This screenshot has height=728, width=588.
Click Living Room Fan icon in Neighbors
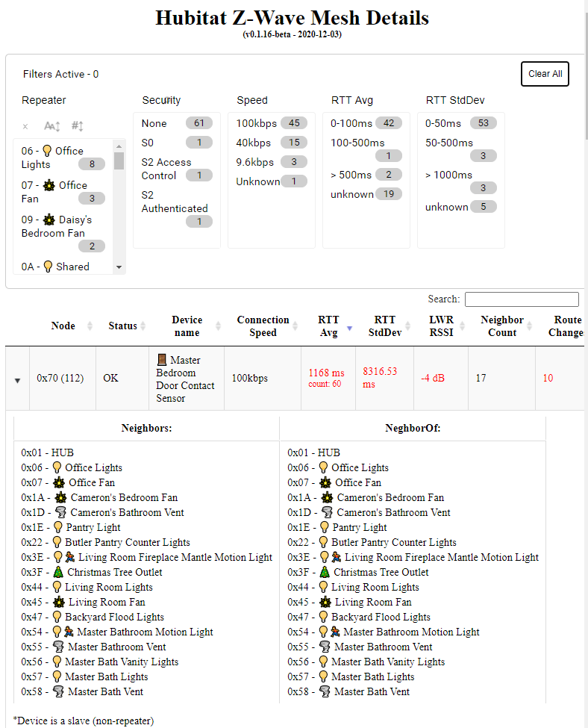click(59, 602)
